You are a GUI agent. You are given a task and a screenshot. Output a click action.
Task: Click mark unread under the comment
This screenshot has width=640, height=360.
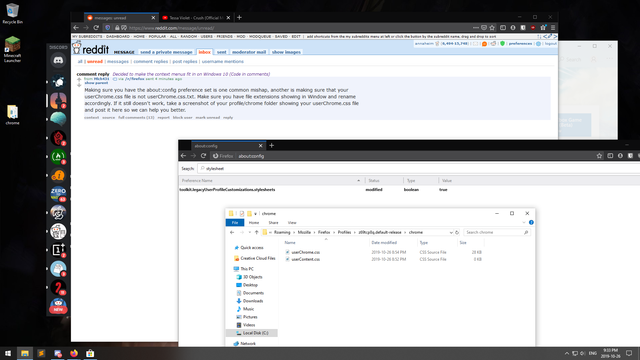[x=207, y=118]
